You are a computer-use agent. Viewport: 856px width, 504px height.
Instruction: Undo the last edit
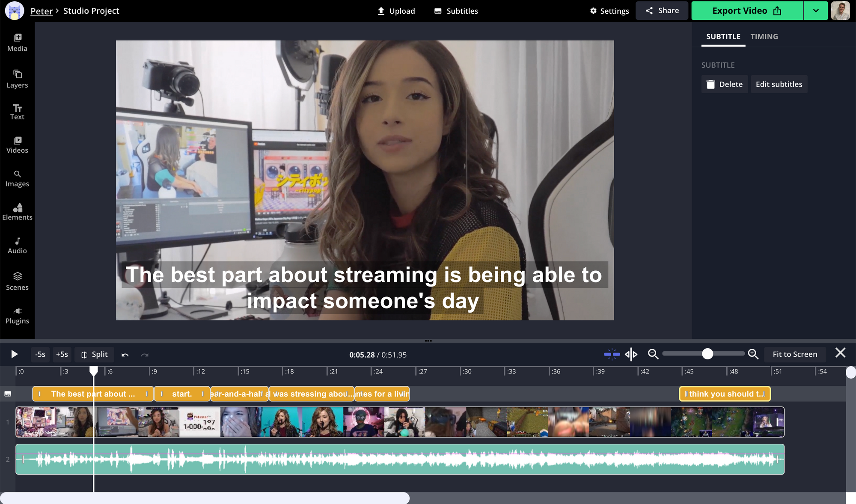[125, 355]
